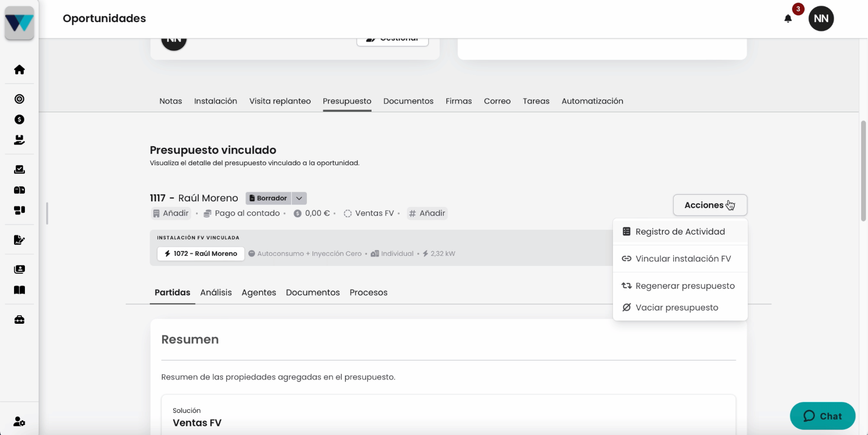Open the hand-holding-box icon in sidebar

[19, 140]
